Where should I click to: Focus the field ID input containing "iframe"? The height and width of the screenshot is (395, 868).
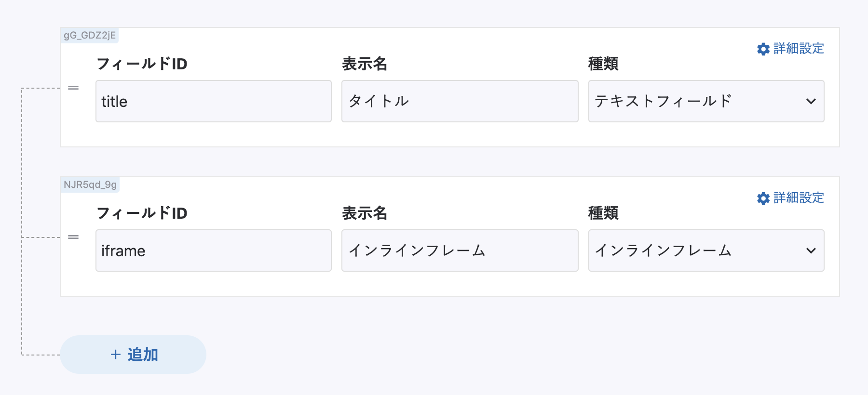tap(213, 250)
